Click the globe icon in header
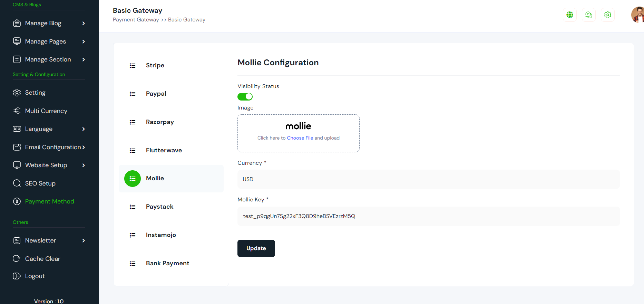Image resolution: width=644 pixels, height=304 pixels. tap(570, 15)
